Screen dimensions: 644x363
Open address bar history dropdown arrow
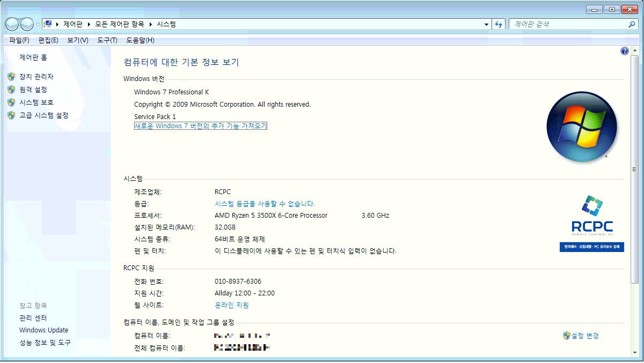point(486,24)
